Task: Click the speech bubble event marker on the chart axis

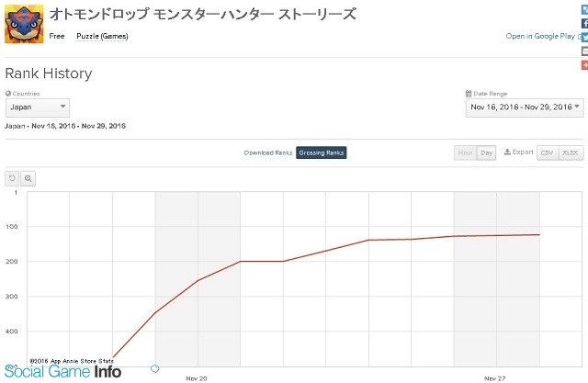Action: tap(155, 369)
